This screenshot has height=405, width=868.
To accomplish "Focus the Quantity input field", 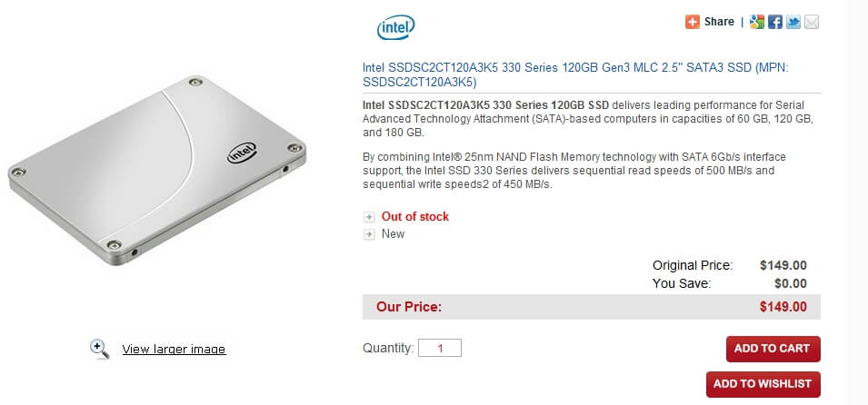I will click(440, 348).
